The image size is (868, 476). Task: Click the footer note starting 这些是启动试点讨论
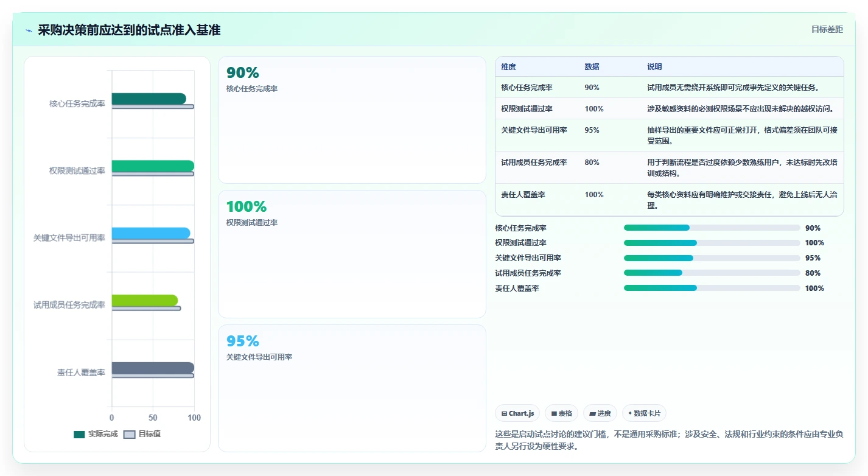click(x=669, y=440)
